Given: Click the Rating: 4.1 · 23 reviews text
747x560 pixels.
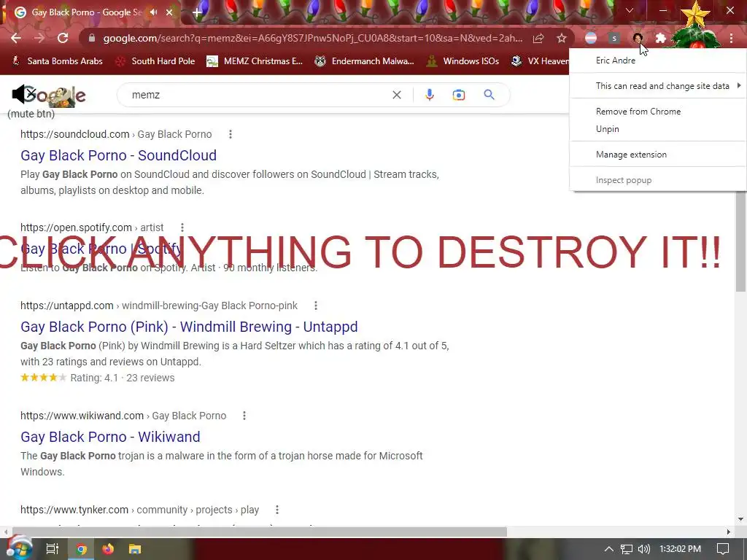Looking at the screenshot, I should pos(123,378).
